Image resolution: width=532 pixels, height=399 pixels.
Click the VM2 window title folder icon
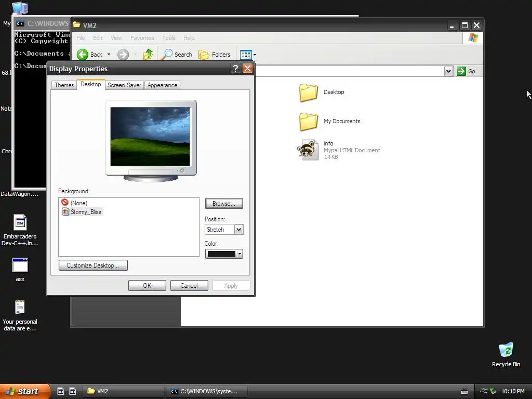pos(77,25)
